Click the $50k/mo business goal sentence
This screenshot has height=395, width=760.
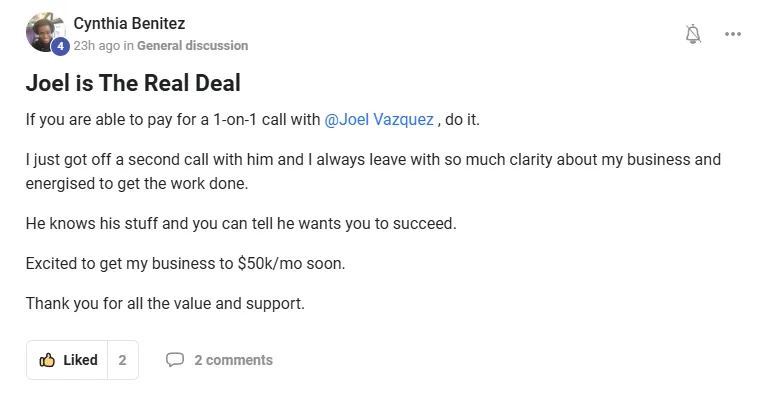(185, 263)
